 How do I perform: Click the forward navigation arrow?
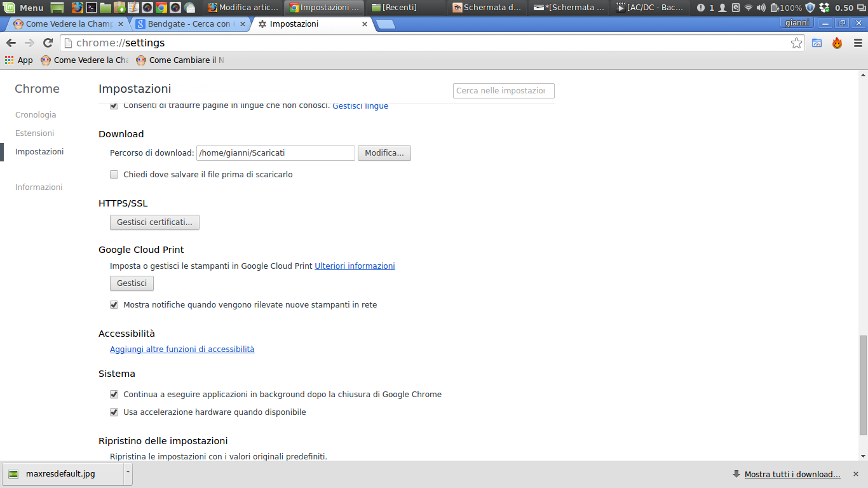click(x=29, y=43)
